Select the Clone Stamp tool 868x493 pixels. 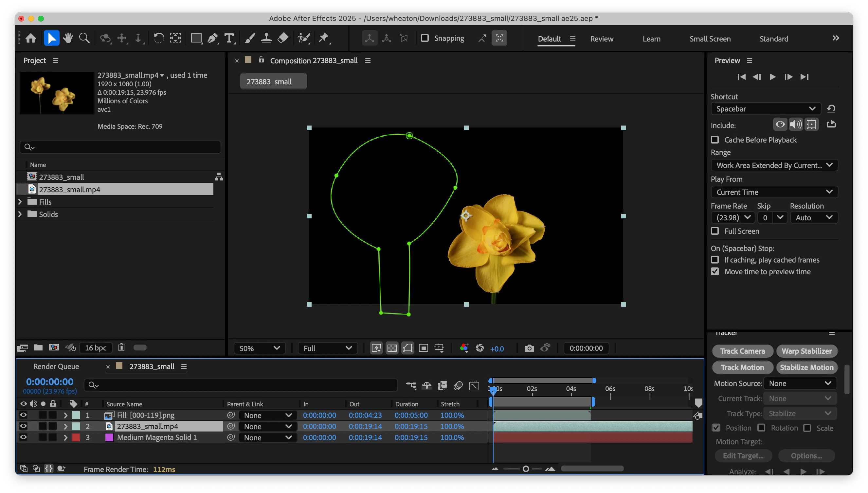coord(266,38)
